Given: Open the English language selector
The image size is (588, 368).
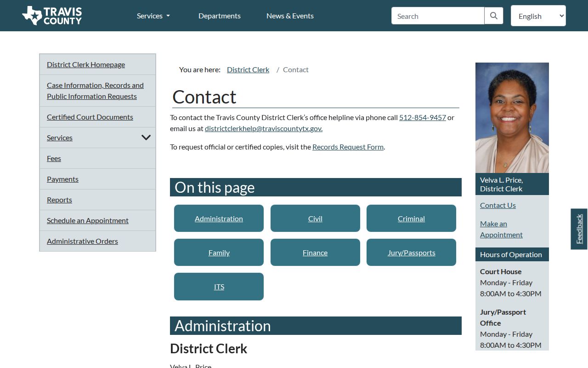Looking at the screenshot, I should [538, 16].
